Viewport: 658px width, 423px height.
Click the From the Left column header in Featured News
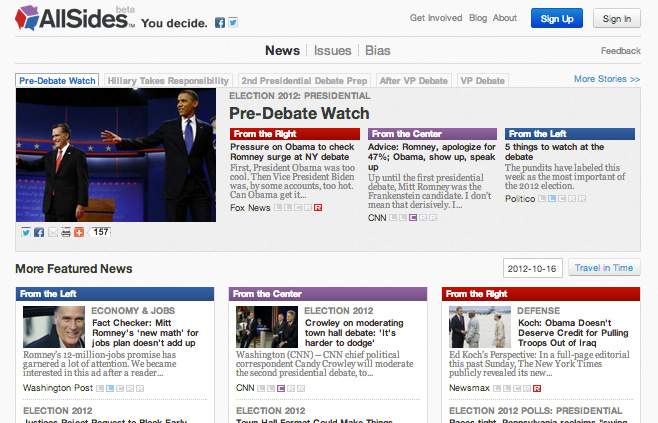pyautogui.click(x=115, y=294)
